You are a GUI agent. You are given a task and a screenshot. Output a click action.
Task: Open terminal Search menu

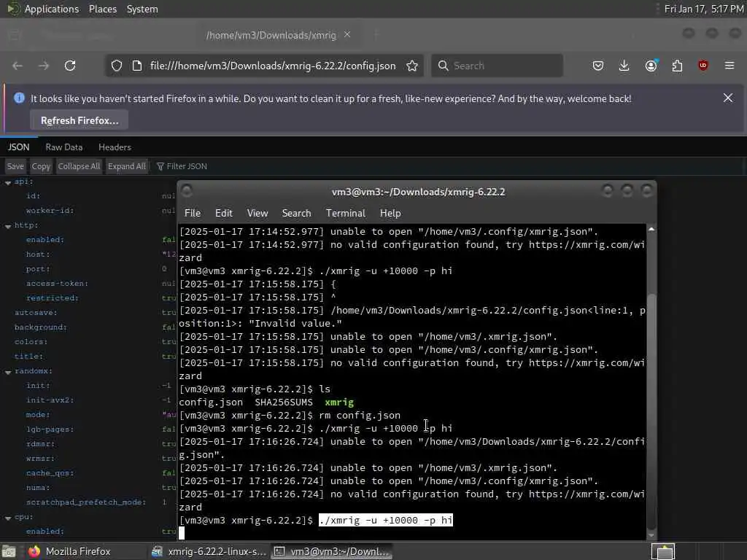[296, 214]
